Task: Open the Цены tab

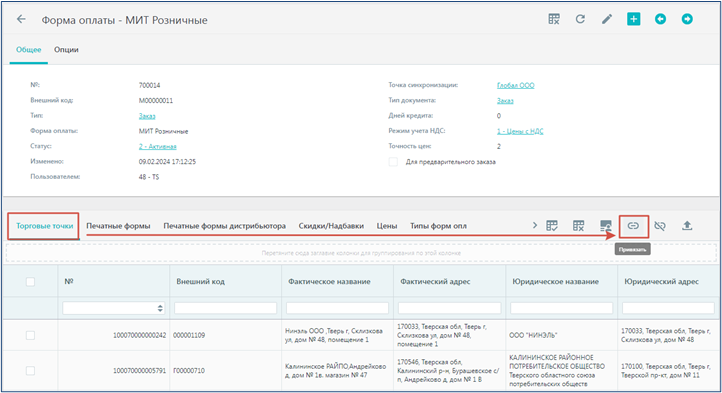Action: click(387, 226)
